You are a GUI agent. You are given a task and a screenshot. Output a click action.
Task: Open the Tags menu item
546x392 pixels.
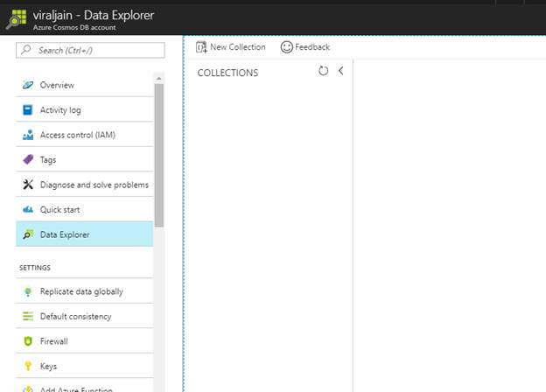tap(84, 159)
